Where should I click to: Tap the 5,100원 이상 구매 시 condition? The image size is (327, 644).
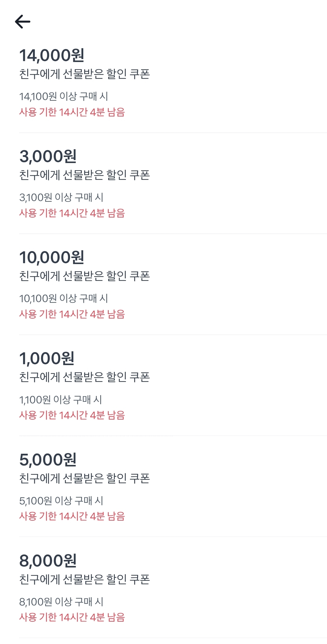(x=61, y=501)
